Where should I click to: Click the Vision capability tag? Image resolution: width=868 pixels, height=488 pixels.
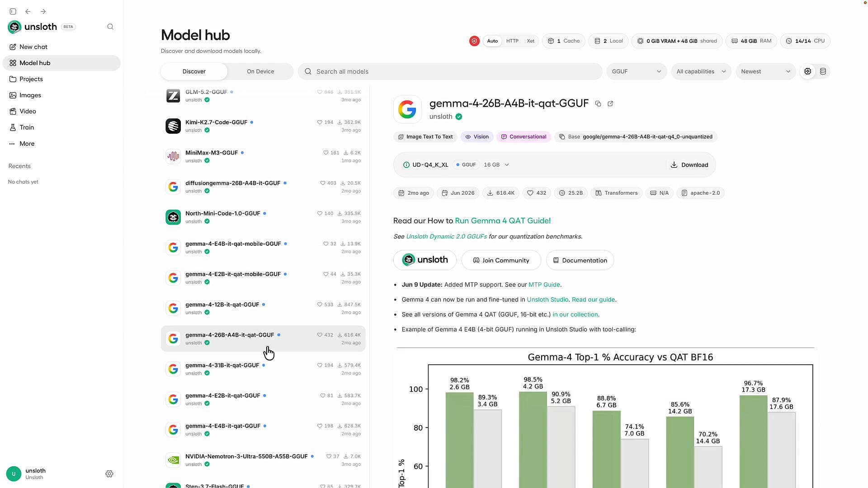pos(477,137)
